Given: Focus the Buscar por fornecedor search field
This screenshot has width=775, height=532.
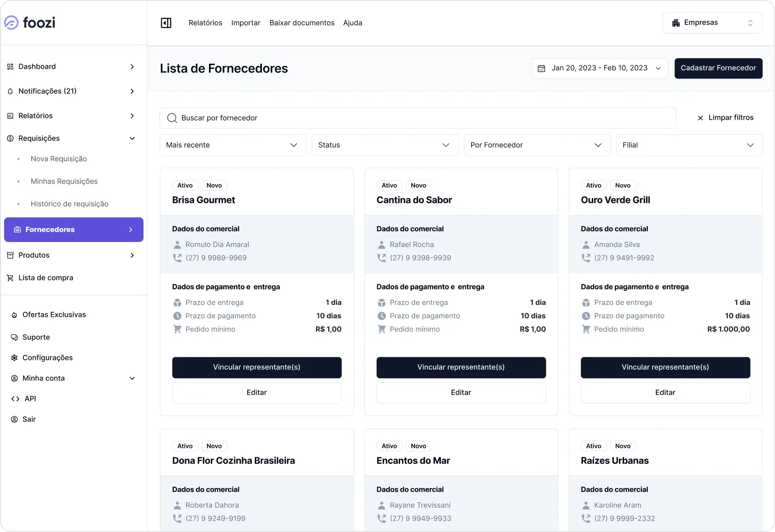Looking at the screenshot, I should point(421,118).
